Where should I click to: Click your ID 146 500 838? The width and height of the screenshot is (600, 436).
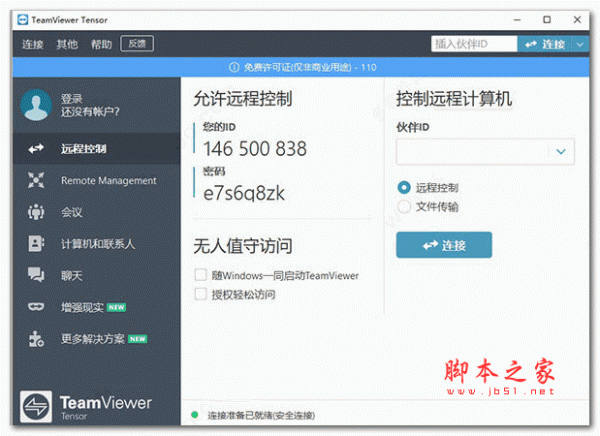[255, 149]
